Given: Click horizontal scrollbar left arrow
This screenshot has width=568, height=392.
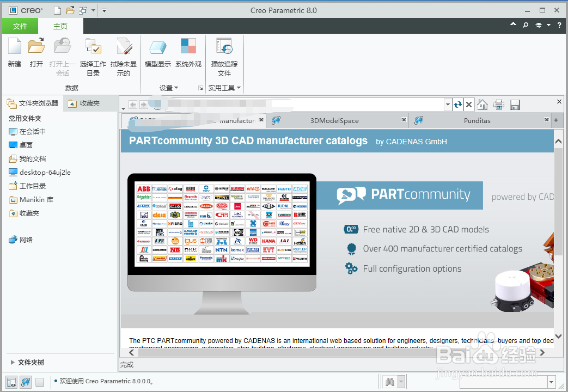Looking at the screenshot, I should pyautogui.click(x=131, y=352).
